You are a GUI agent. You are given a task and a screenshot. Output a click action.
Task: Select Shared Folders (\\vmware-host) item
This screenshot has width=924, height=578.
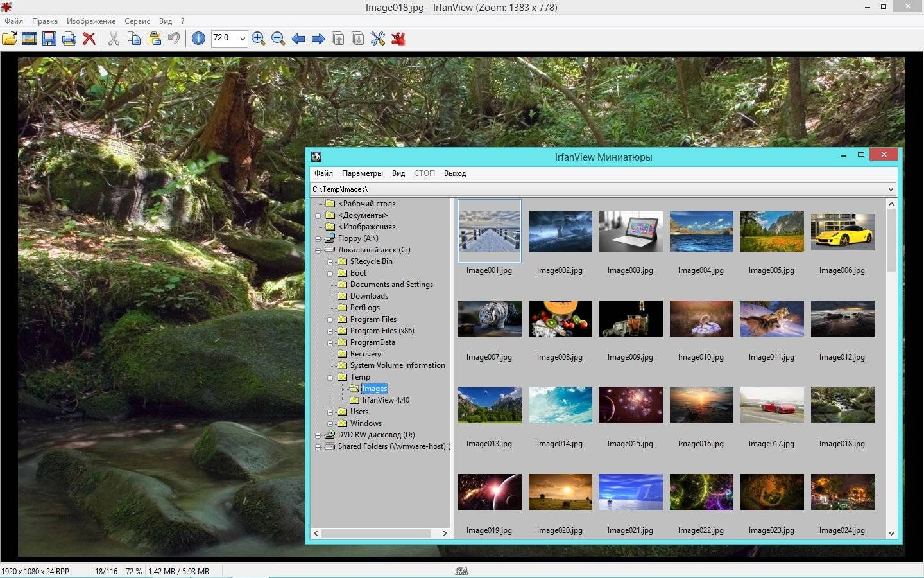pos(394,446)
